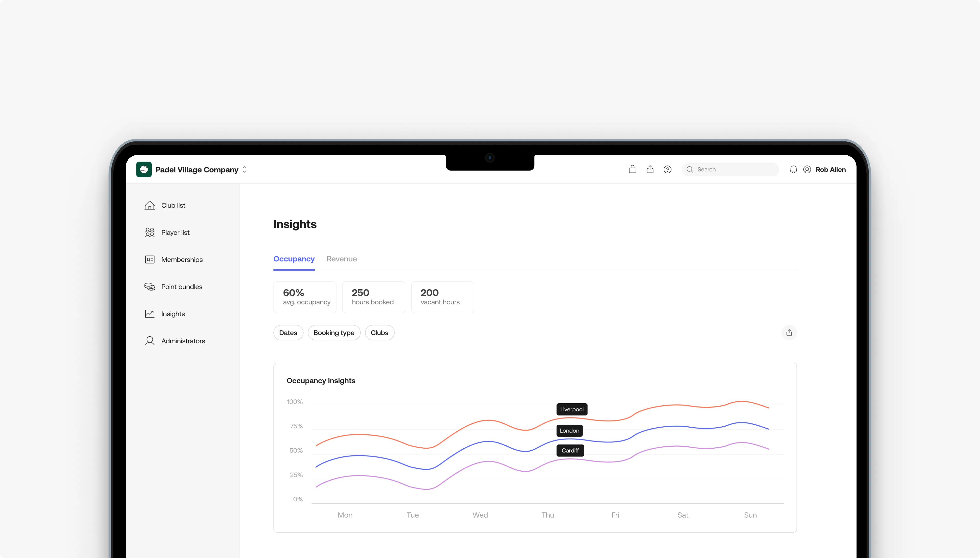Go to Player list in sidebar

175,233
